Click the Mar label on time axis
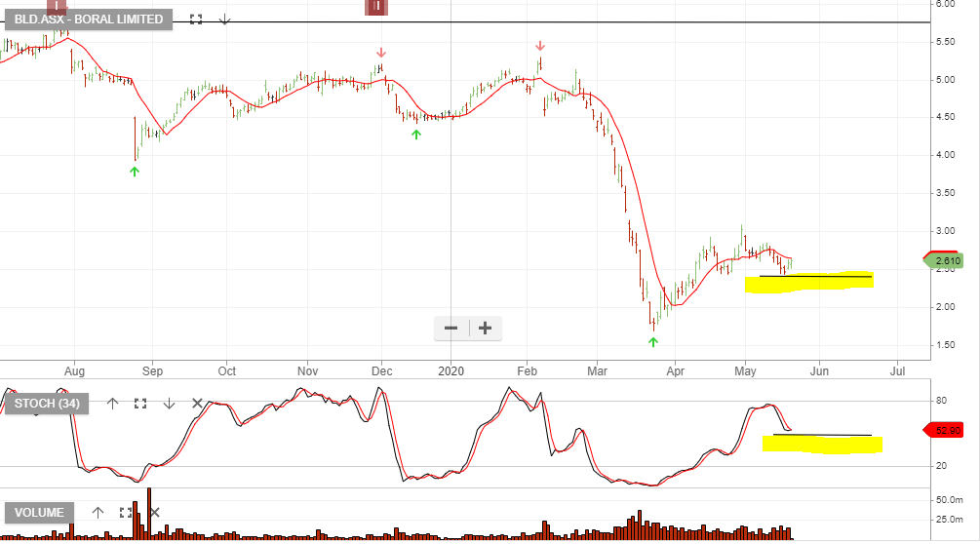This screenshot has width=980, height=544. pyautogui.click(x=597, y=371)
